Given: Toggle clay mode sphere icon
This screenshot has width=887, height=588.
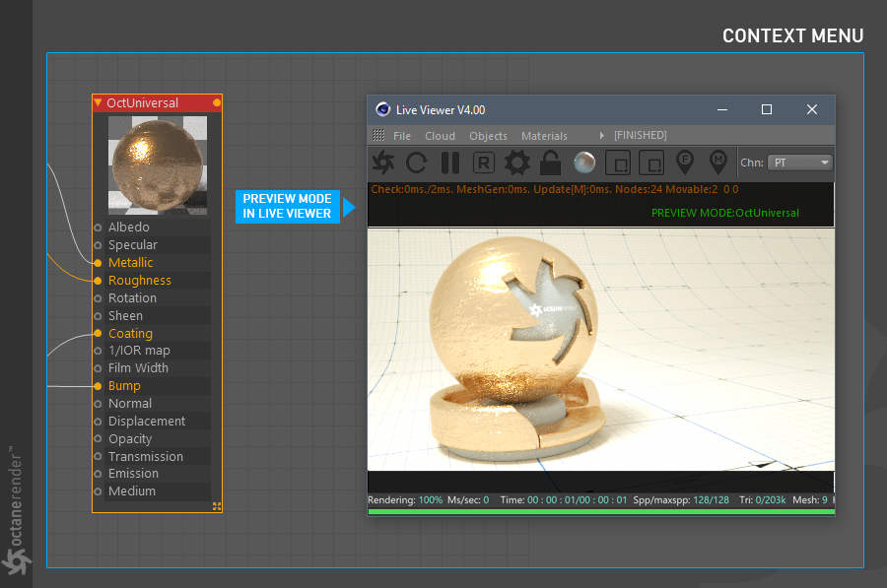Looking at the screenshot, I should [583, 163].
